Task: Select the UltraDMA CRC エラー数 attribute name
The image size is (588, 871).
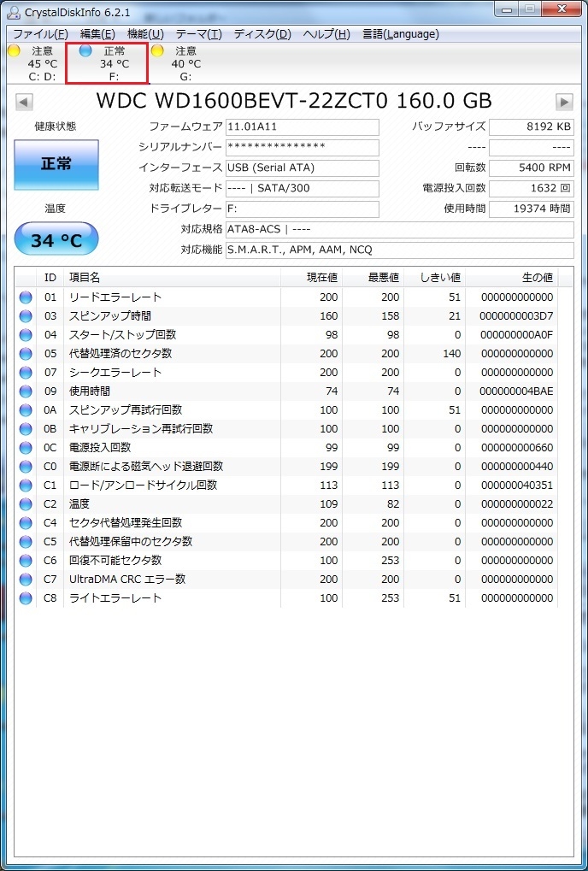Action: click(x=127, y=580)
